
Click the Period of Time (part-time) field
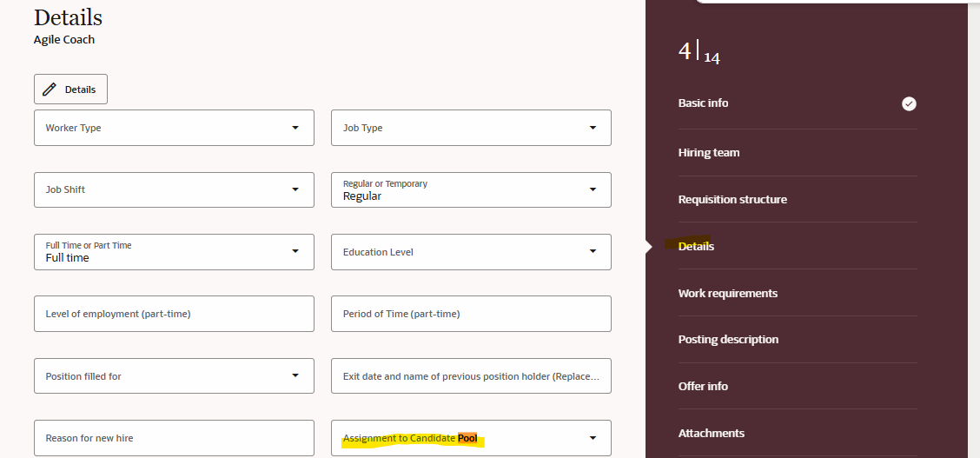coord(471,314)
